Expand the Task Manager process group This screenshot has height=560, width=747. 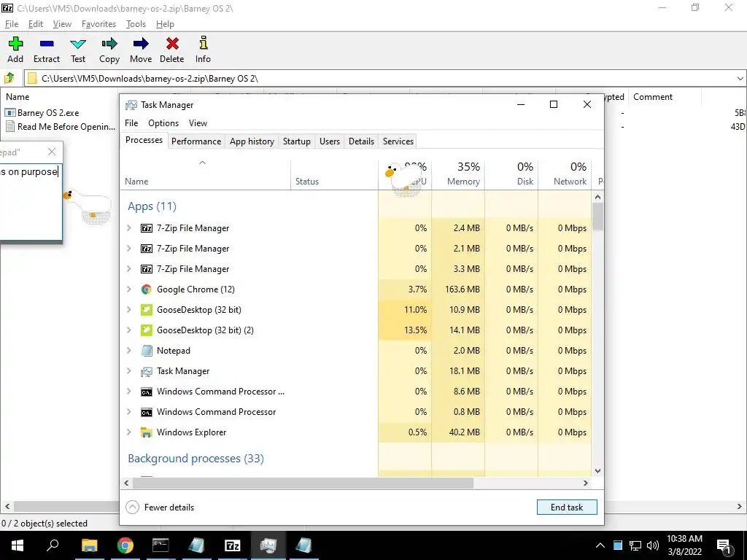coord(128,371)
